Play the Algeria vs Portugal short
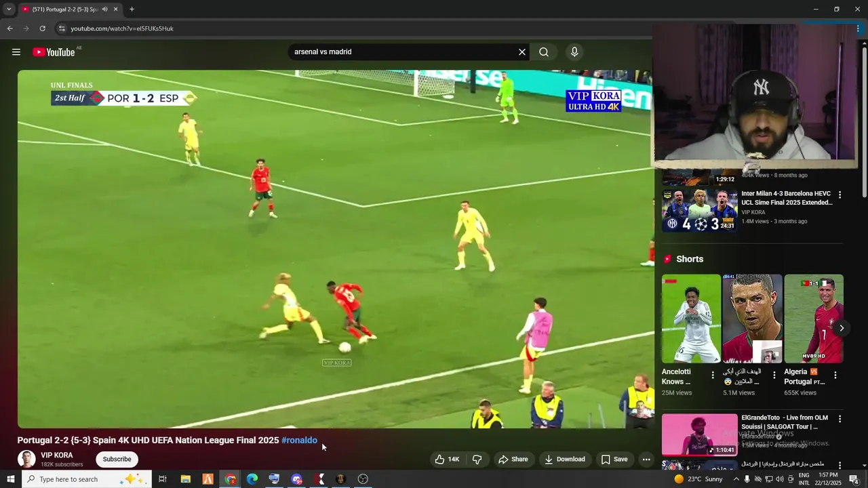The height and width of the screenshot is (488, 868). click(x=814, y=319)
